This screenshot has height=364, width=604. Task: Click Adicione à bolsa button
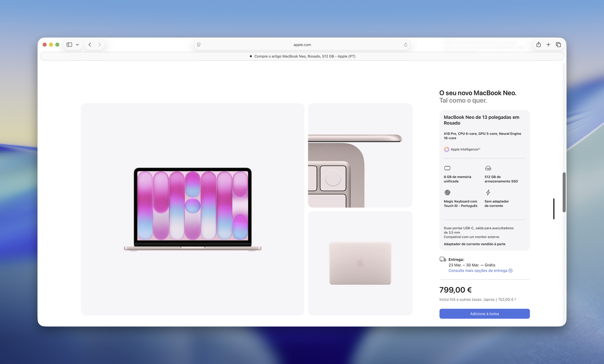(x=484, y=314)
